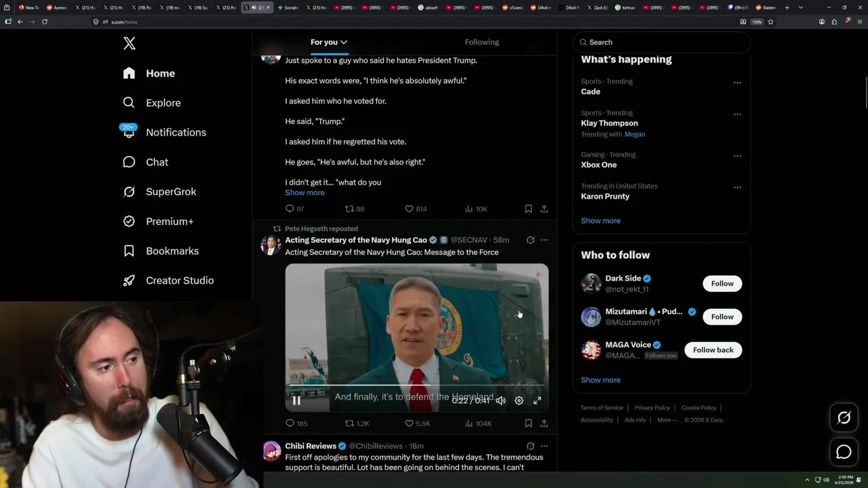Open more options for Karon Prunty trend
Screen dimensions: 868x488
click(737, 187)
